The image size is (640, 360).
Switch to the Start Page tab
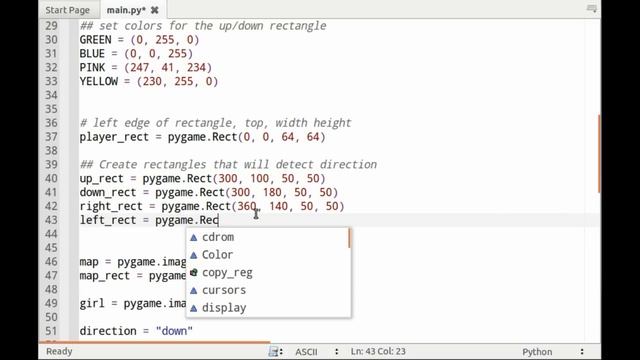tap(67, 10)
